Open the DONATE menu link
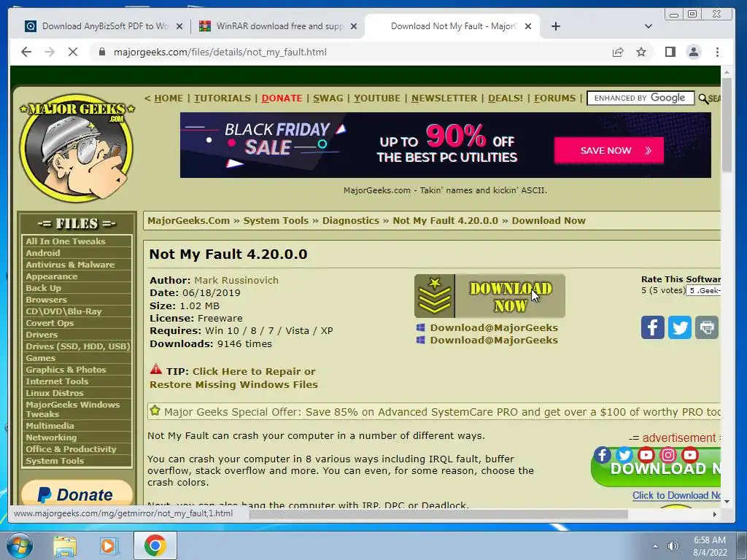 [x=282, y=98]
